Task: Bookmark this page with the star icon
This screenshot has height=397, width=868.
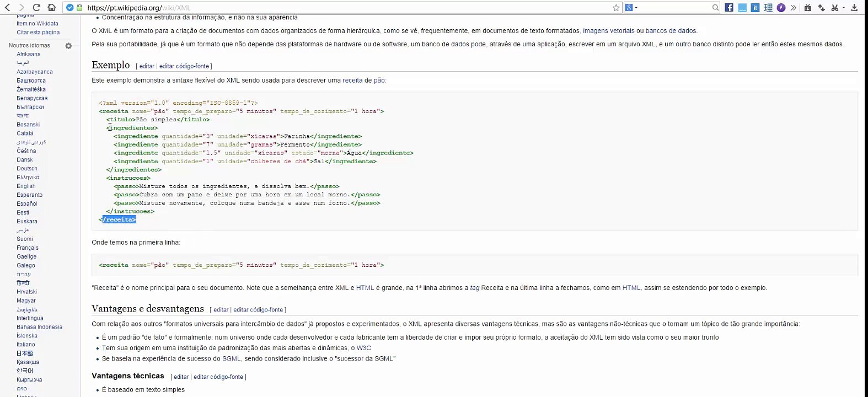Action: 616,8
